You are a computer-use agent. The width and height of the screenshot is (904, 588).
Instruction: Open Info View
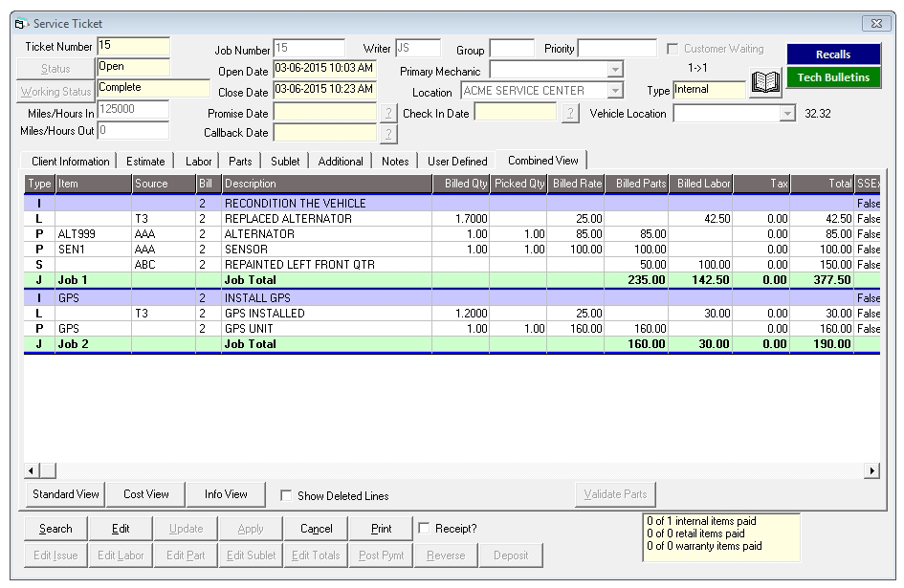(x=226, y=494)
